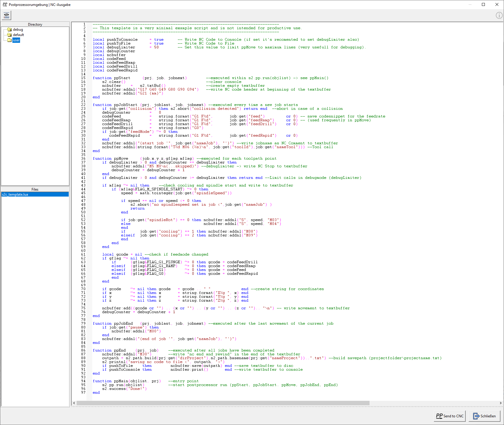Click the user folder icon

[x=9, y=40]
